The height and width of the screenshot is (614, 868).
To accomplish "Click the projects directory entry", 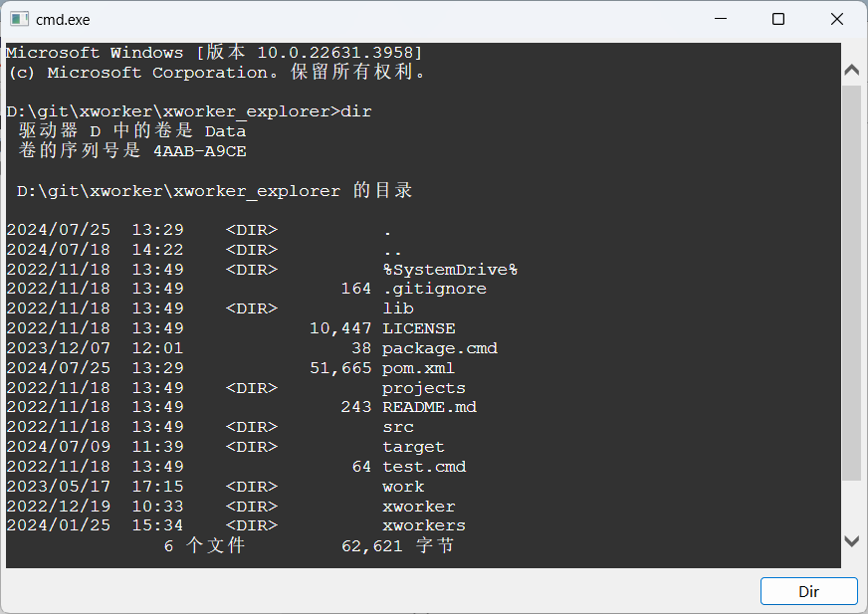I will [423, 388].
